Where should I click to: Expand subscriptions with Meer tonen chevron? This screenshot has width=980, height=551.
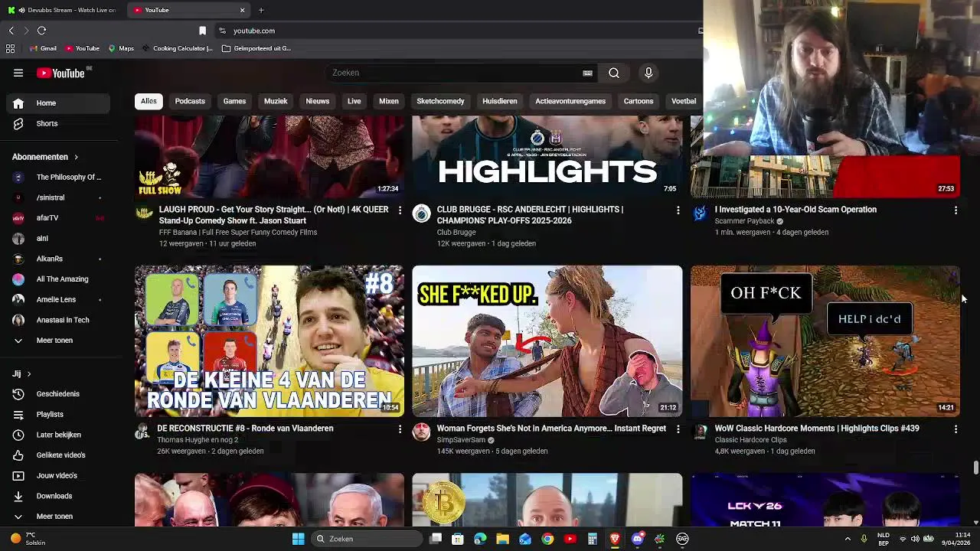18,341
